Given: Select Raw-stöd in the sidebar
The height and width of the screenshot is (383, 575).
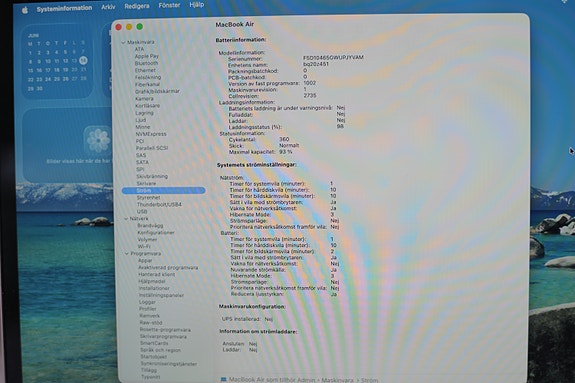Looking at the screenshot, I should coord(151,323).
